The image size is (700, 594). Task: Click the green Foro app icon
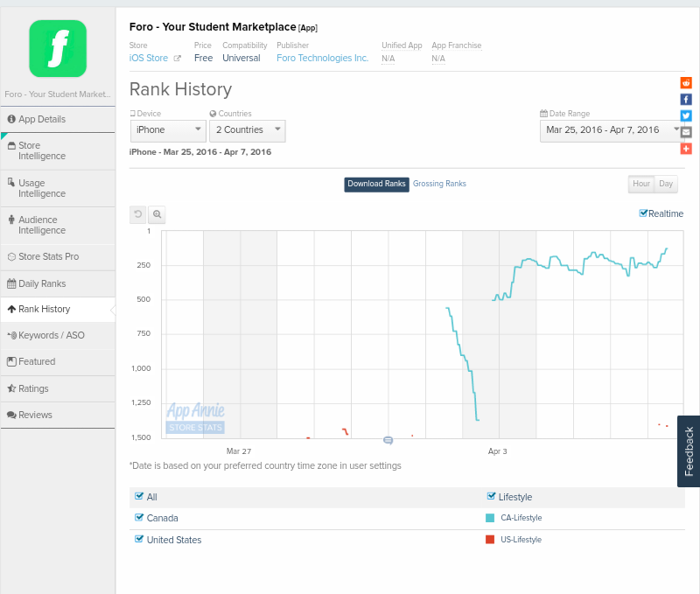(x=58, y=49)
